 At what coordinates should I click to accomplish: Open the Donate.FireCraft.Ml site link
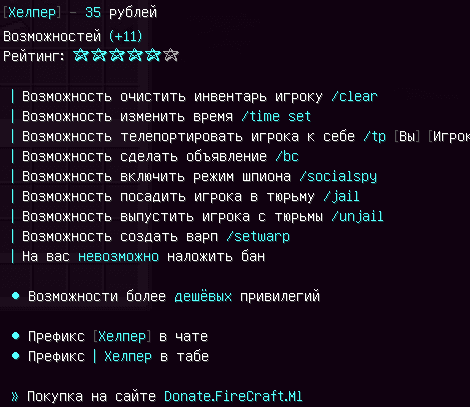coord(233,396)
